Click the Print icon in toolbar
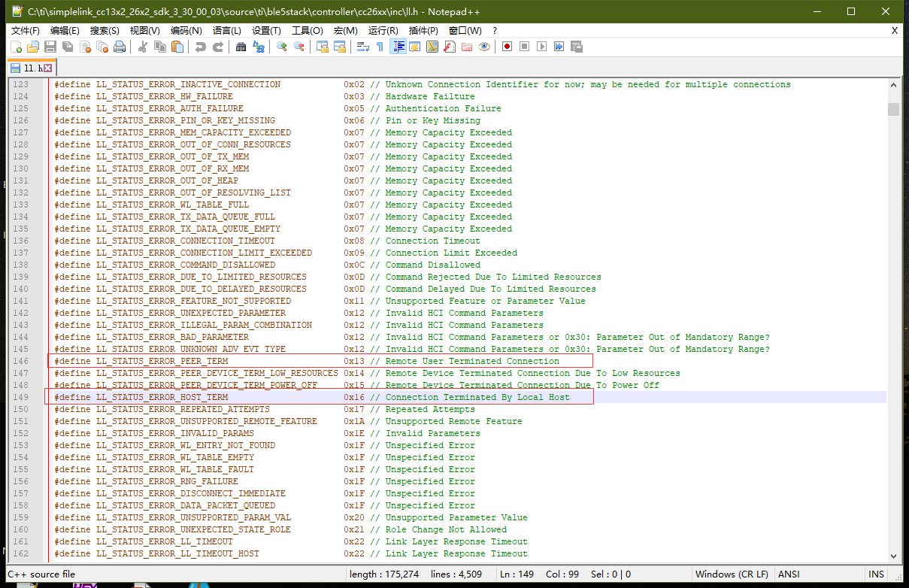 [x=120, y=47]
